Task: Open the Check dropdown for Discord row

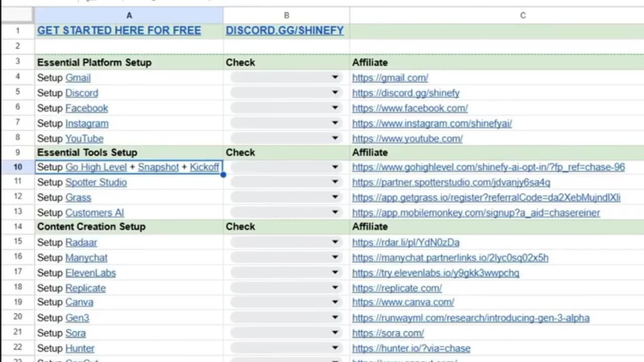Action: (285, 93)
